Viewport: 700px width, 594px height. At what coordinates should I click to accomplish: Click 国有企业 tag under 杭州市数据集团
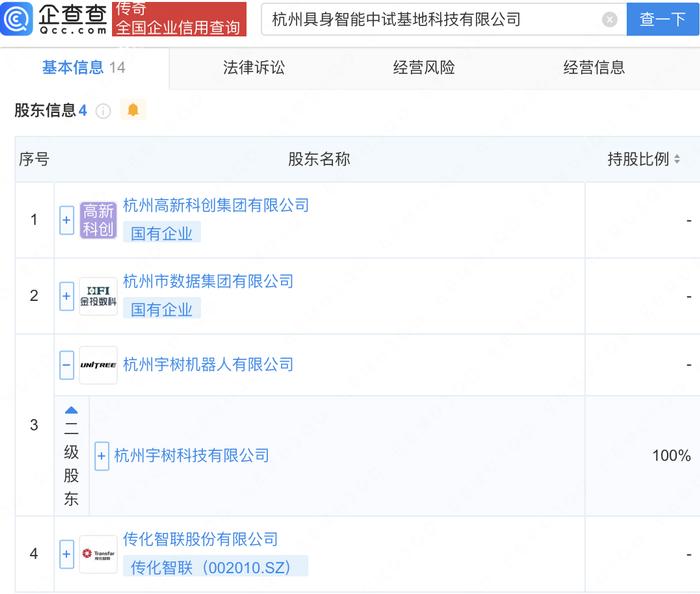click(162, 309)
